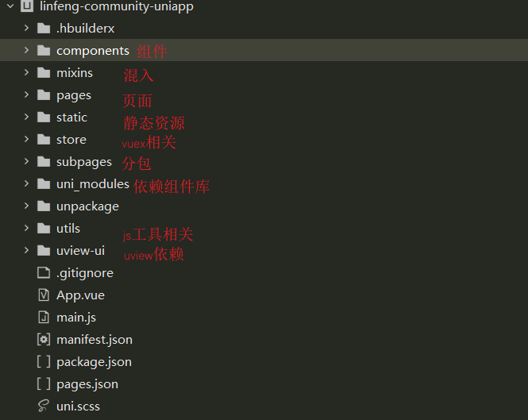Viewport: 528px width, 420px height.
Task: Click the Sass icon beside uni.scss
Action: (x=43, y=407)
